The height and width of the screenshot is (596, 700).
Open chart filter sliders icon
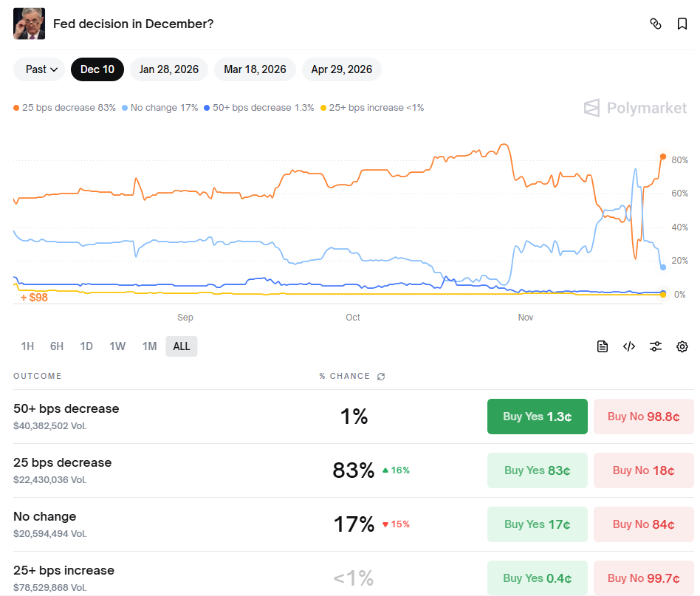656,346
